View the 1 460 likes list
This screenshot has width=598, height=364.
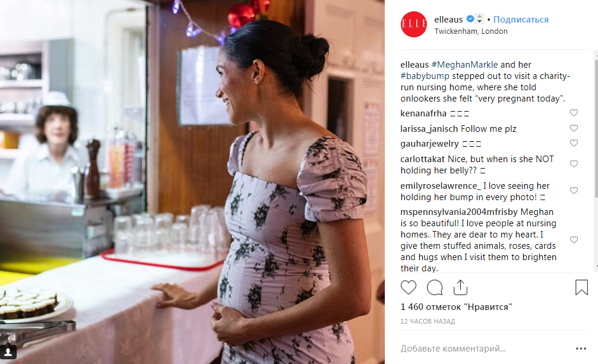tap(456, 307)
